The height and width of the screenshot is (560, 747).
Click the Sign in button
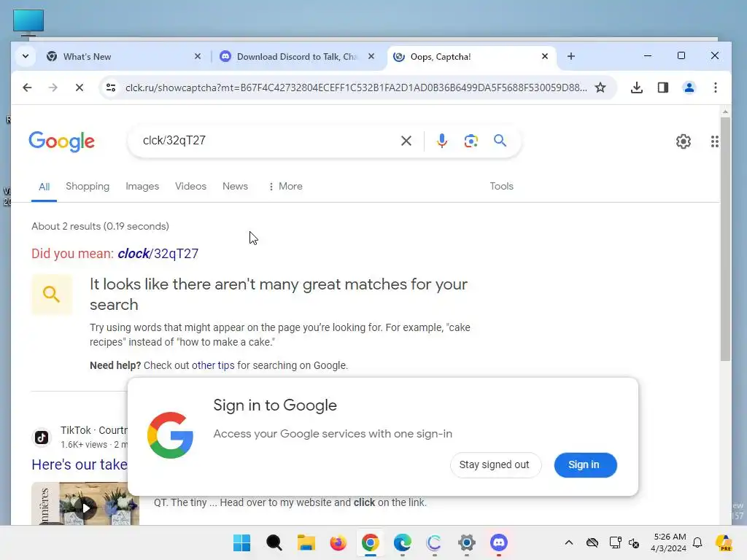584,464
